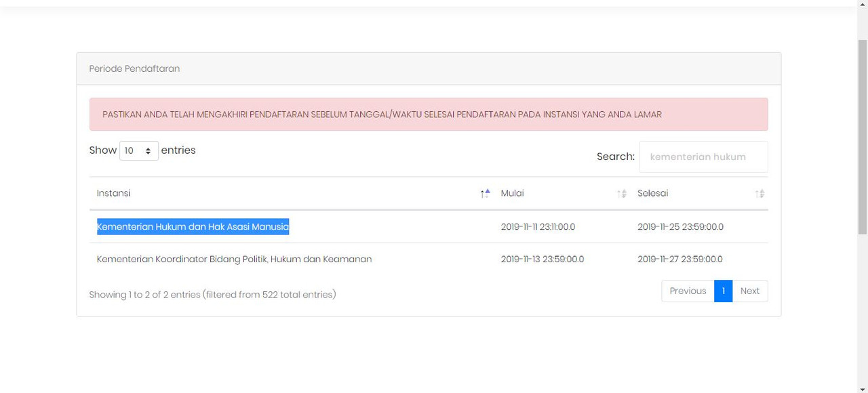Viewport: 868px width, 393px height.
Task: Select Kementerian Koordinator Bidang Politik, Hukum dan Keamanan
Action: (x=234, y=259)
